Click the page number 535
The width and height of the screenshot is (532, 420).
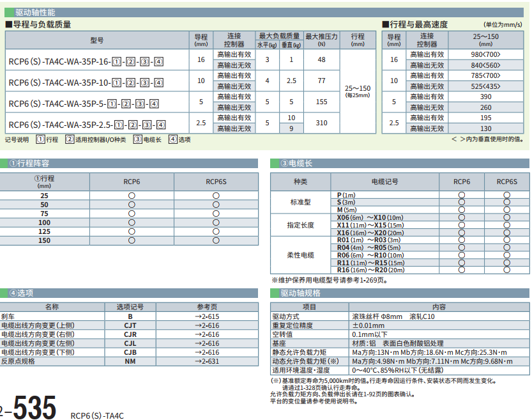pos(34,407)
